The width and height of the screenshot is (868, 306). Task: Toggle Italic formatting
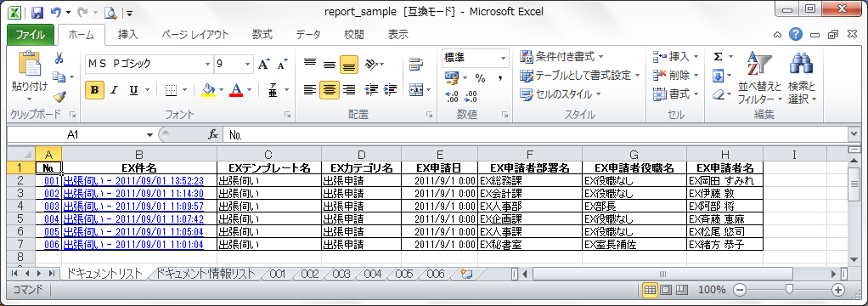click(x=114, y=90)
